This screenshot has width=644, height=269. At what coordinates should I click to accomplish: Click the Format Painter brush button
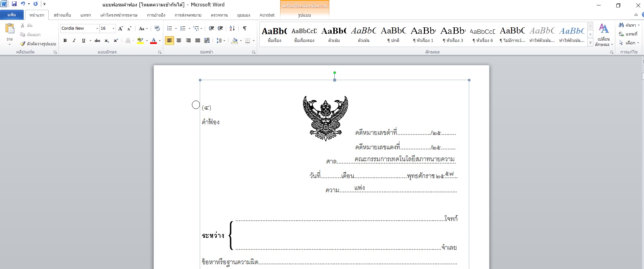(x=38, y=44)
